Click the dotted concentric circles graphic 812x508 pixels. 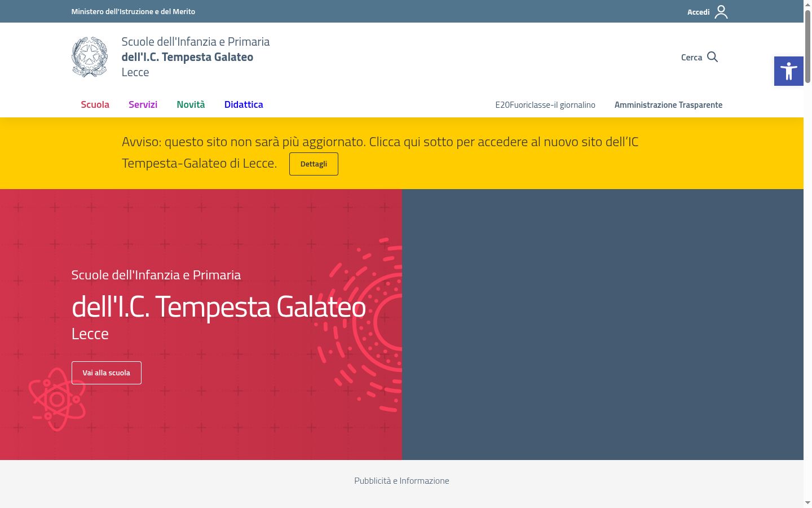point(360,325)
